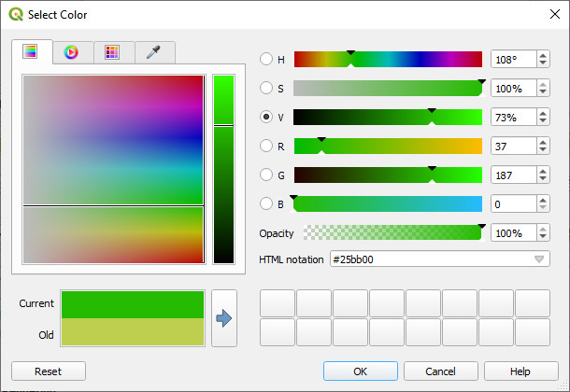Increase opacity using the spinner up arrow
The width and height of the screenshot is (570, 392).
[543, 230]
